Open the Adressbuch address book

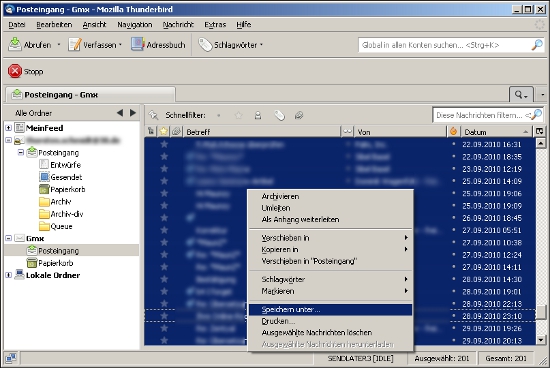pyautogui.click(x=158, y=45)
